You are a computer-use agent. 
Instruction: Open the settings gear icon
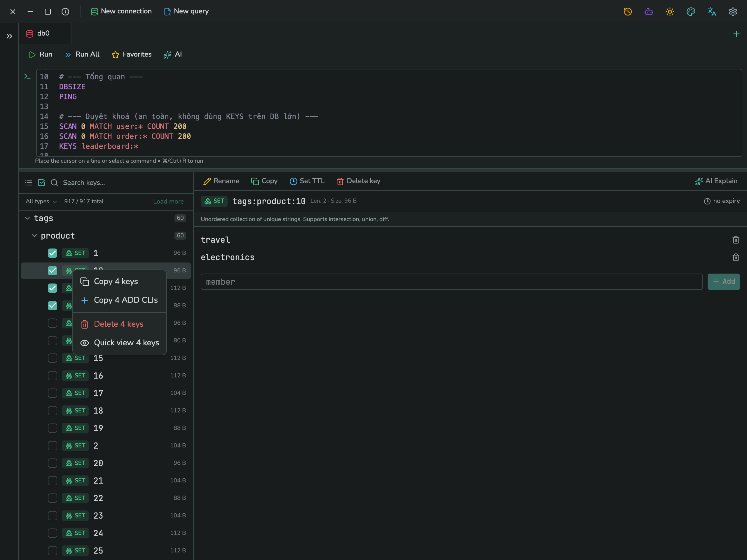[733, 11]
